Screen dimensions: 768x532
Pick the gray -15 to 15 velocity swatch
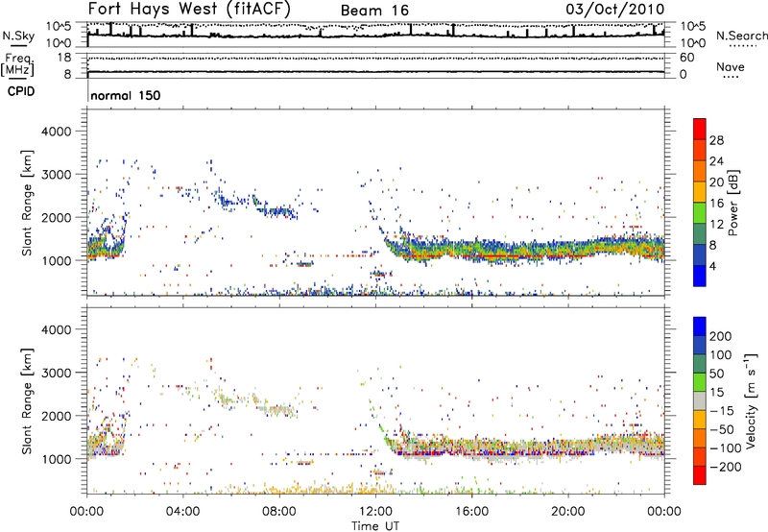(700, 400)
